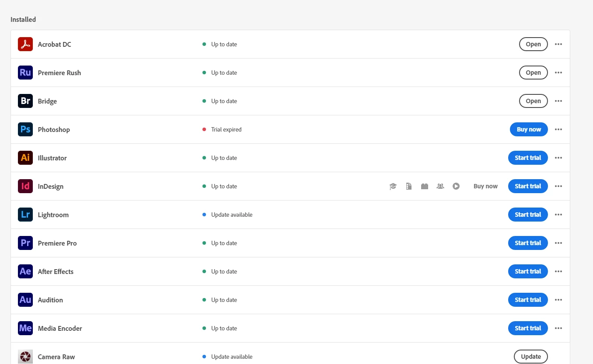593x364 pixels.
Task: Click the Lightroom name text
Action: 53,215
